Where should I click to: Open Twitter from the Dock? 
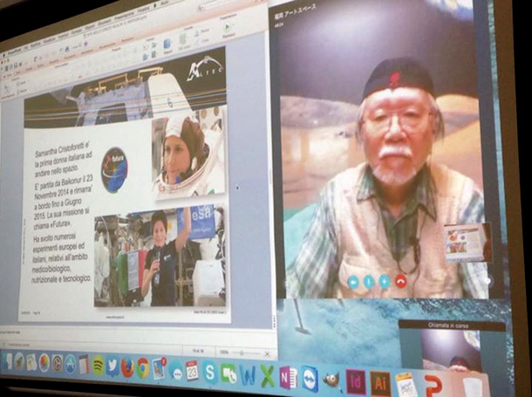pyautogui.click(x=113, y=366)
